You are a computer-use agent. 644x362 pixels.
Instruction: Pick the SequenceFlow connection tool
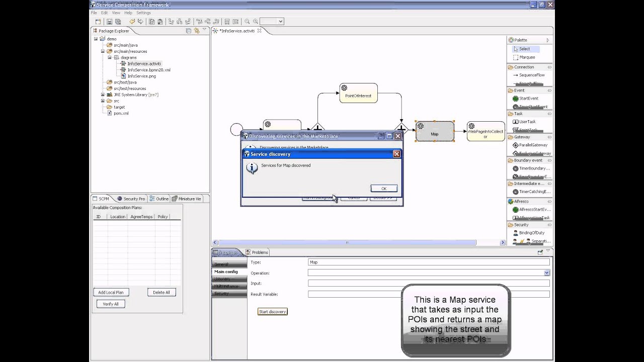click(529, 75)
